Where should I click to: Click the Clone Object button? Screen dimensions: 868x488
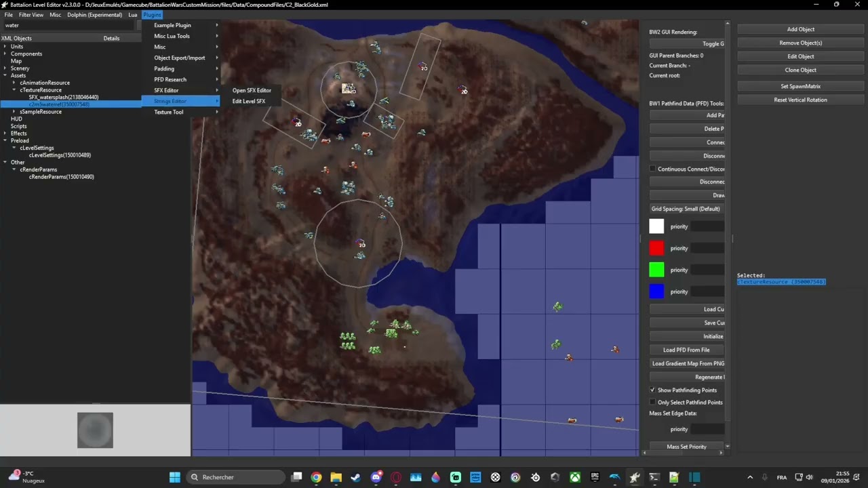[x=801, y=70]
